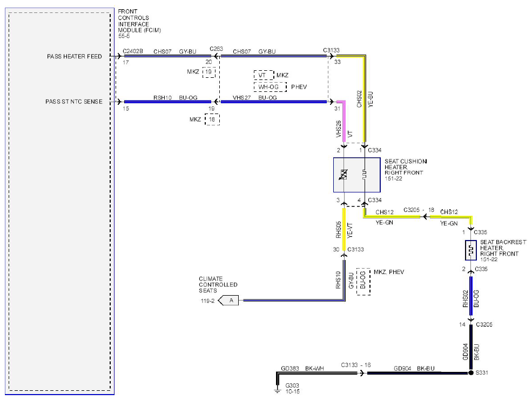Click the G303 ground symbol
The image size is (532, 400).
pyautogui.click(x=277, y=390)
